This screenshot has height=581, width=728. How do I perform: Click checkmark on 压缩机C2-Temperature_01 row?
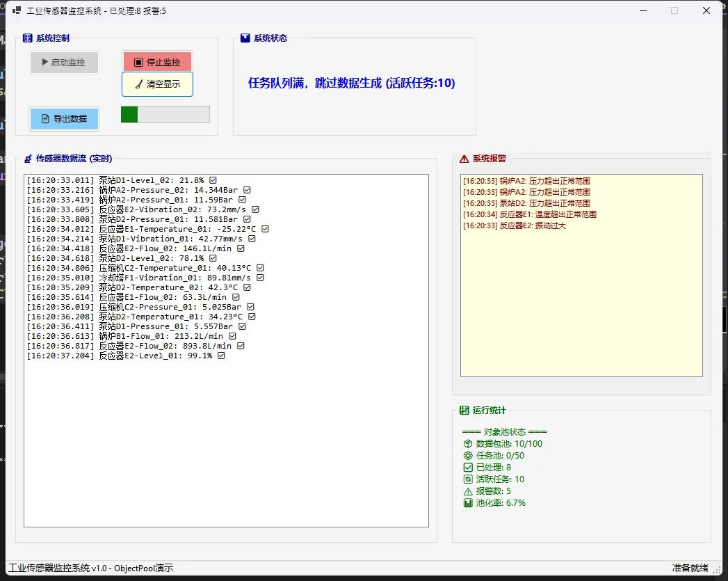tap(261, 268)
